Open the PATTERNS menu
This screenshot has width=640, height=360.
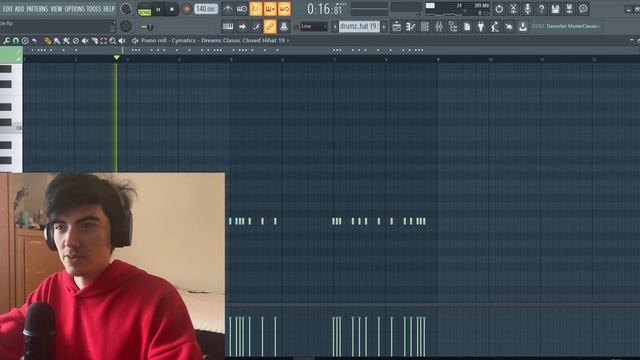click(38, 9)
